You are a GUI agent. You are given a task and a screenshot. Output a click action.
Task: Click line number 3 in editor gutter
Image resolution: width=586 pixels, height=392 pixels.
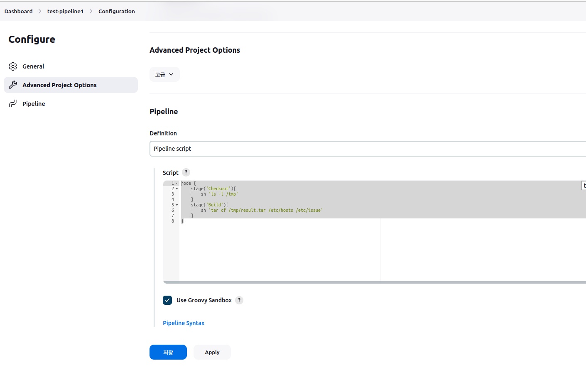click(x=173, y=194)
